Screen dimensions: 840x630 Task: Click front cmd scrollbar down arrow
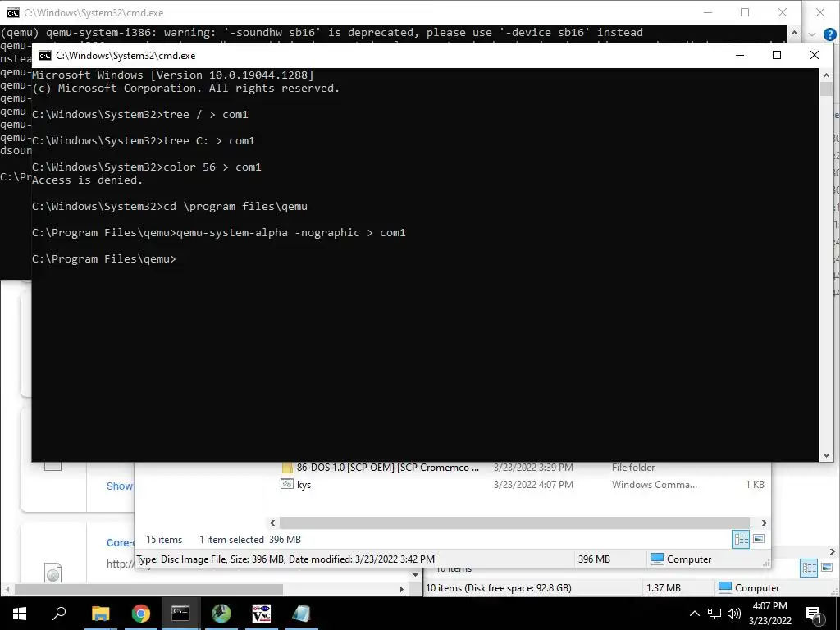(826, 454)
